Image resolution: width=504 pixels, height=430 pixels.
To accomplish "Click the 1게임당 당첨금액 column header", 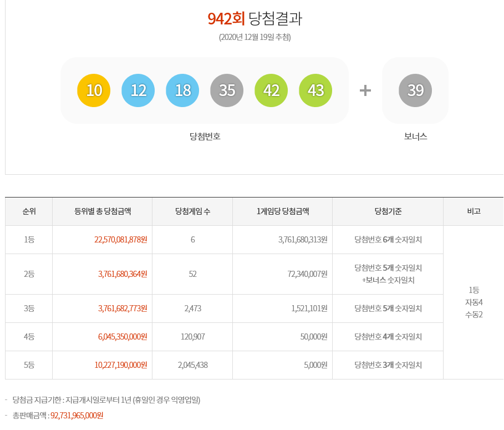I will coord(283,211).
